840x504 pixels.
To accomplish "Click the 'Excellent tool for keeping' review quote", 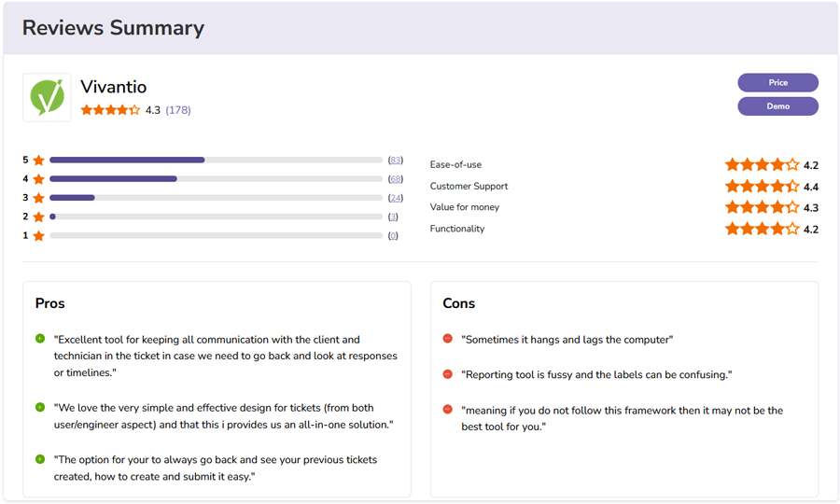I will [226, 357].
